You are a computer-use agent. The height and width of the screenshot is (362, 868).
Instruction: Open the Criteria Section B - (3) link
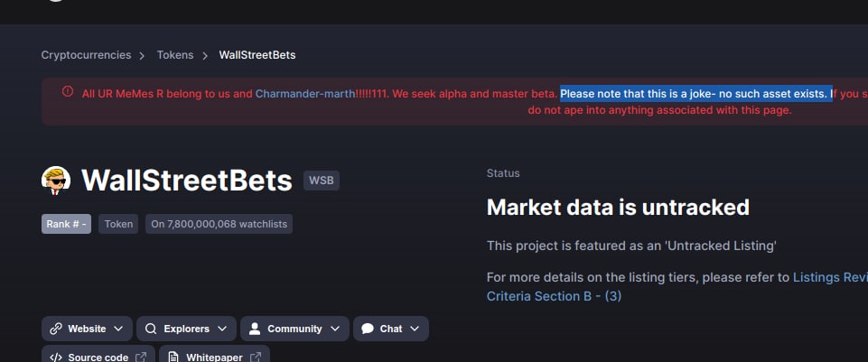(554, 296)
